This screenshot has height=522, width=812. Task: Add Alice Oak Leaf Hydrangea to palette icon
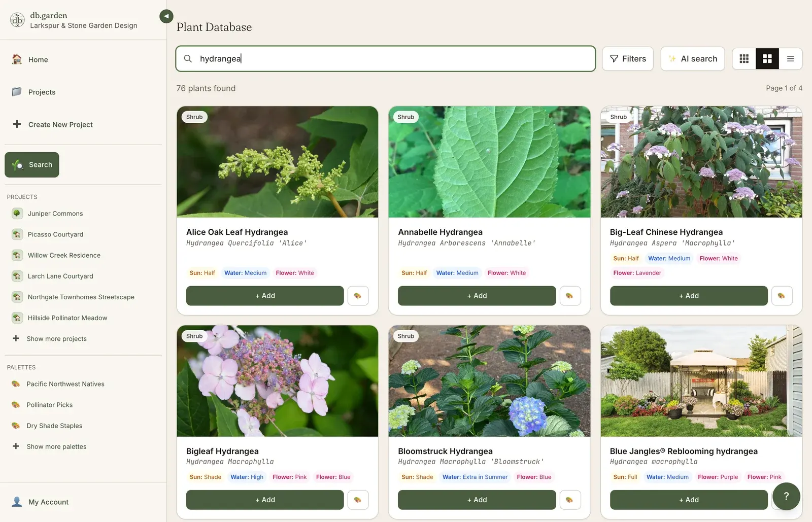pyautogui.click(x=358, y=296)
